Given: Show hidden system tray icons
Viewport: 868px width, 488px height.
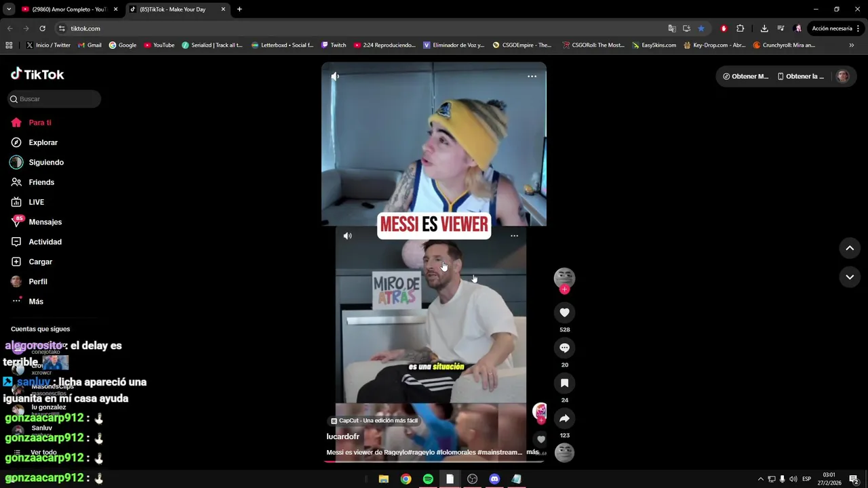Looking at the screenshot, I should click(760, 479).
